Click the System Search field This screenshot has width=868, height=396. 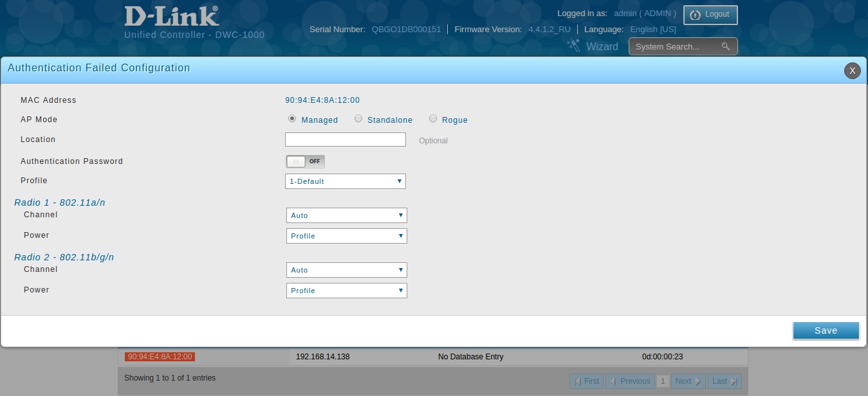point(674,46)
